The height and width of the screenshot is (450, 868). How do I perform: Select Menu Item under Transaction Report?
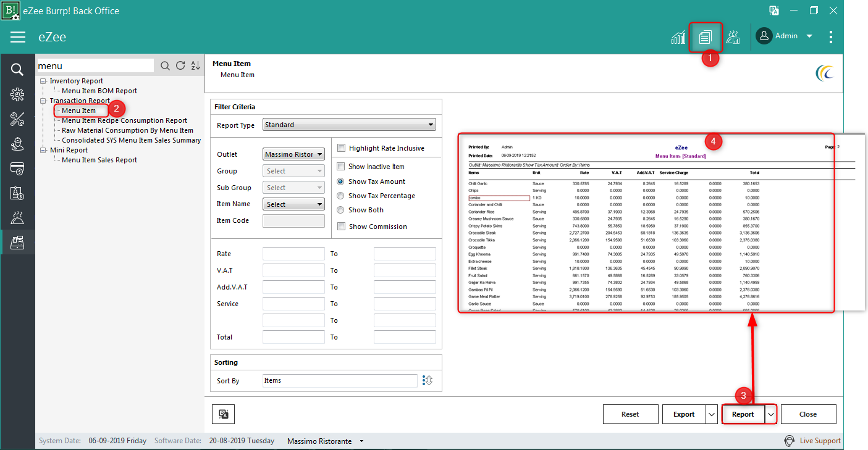coord(79,110)
